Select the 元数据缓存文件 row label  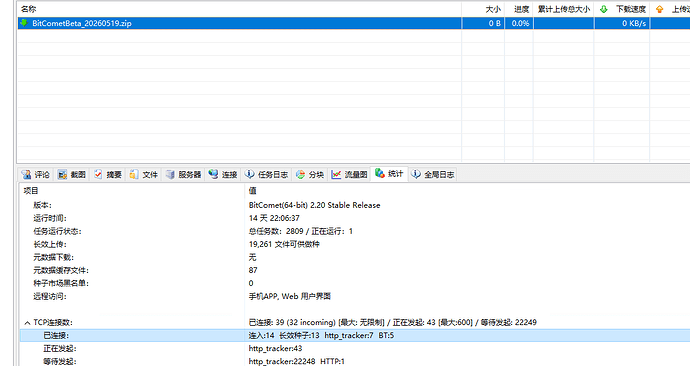61,270
